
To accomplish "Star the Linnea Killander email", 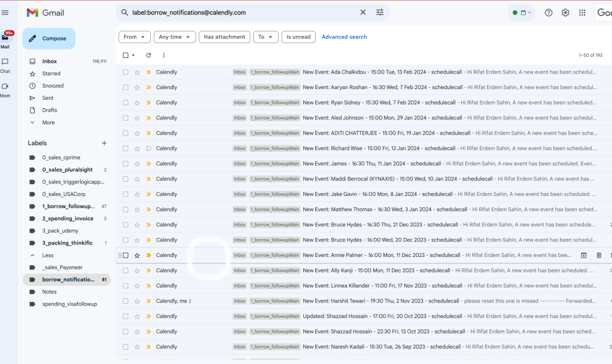I will pos(137,286).
